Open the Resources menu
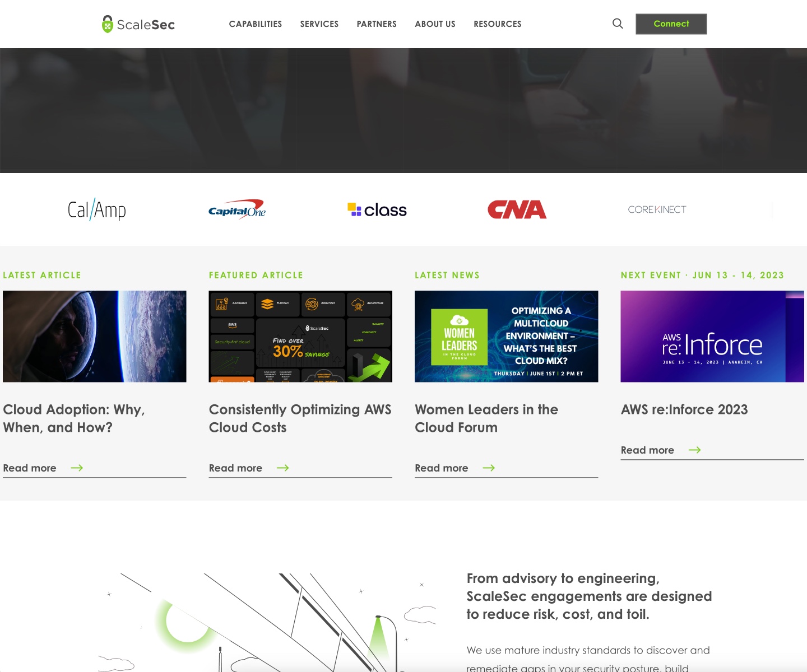 (x=498, y=24)
